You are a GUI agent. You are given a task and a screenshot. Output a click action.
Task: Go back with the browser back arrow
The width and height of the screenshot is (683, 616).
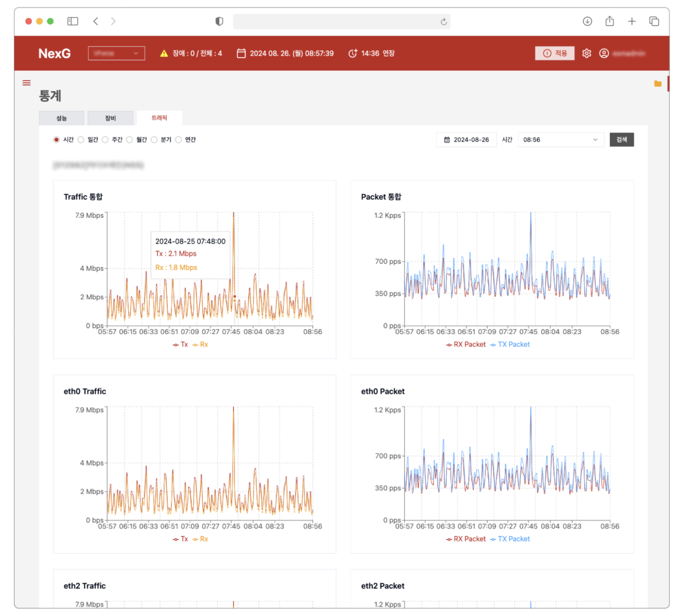96,21
